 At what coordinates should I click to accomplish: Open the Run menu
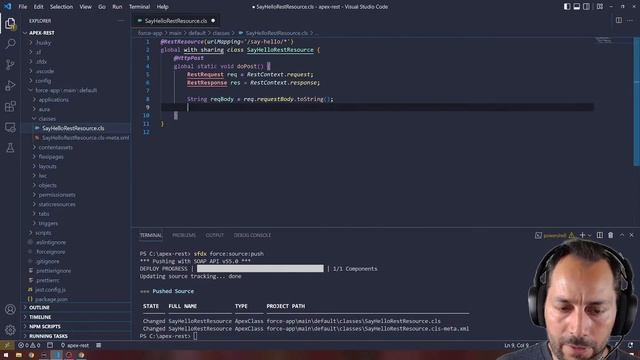point(117,7)
